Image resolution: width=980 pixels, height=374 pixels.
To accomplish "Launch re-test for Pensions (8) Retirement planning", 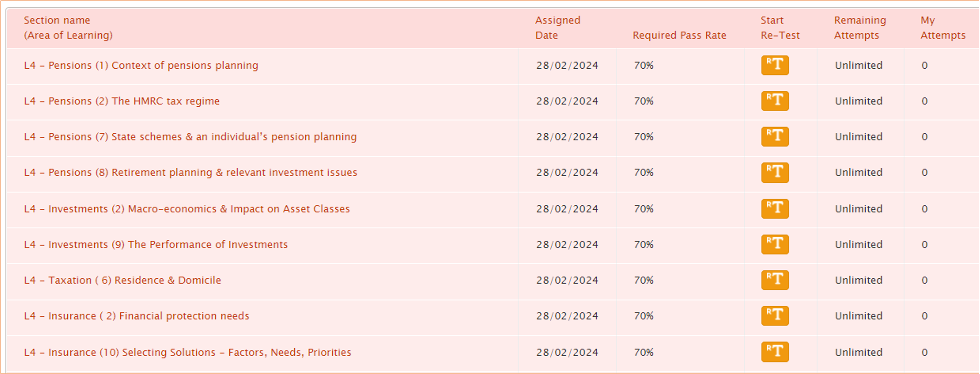I will coord(775,172).
